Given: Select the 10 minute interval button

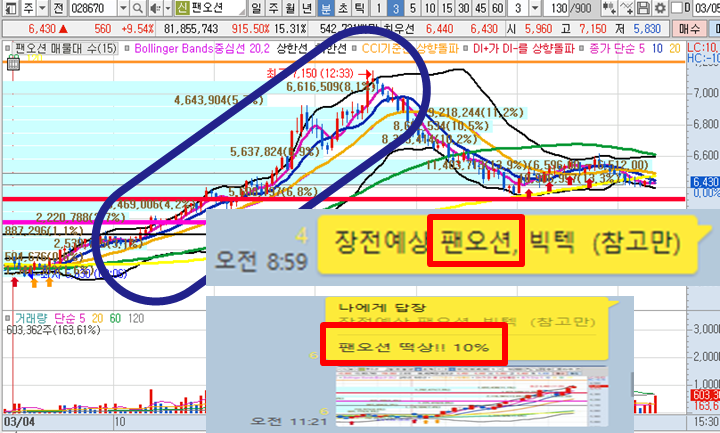Looking at the screenshot, I should click(430, 8).
